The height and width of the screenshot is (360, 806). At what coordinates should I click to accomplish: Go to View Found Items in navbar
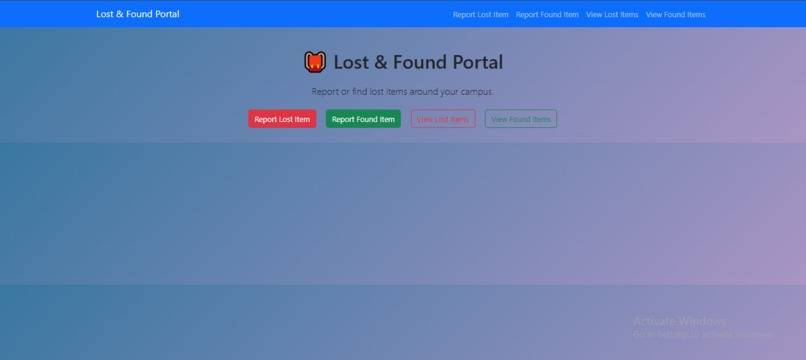pyautogui.click(x=675, y=14)
